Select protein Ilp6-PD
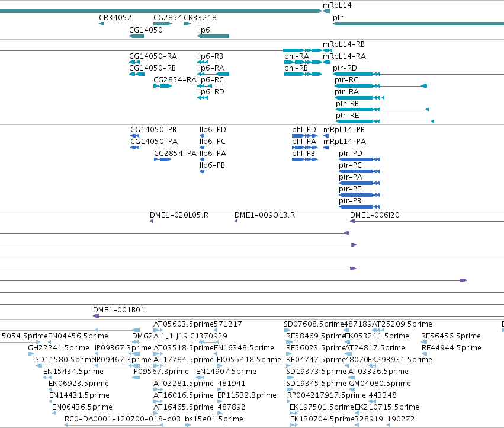The width and height of the screenshot is (504, 428). coord(202,136)
